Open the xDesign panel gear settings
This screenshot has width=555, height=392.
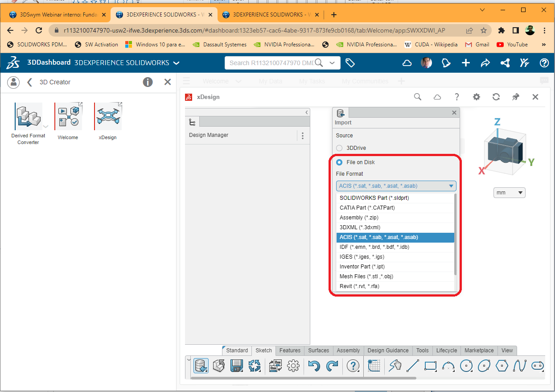(477, 97)
